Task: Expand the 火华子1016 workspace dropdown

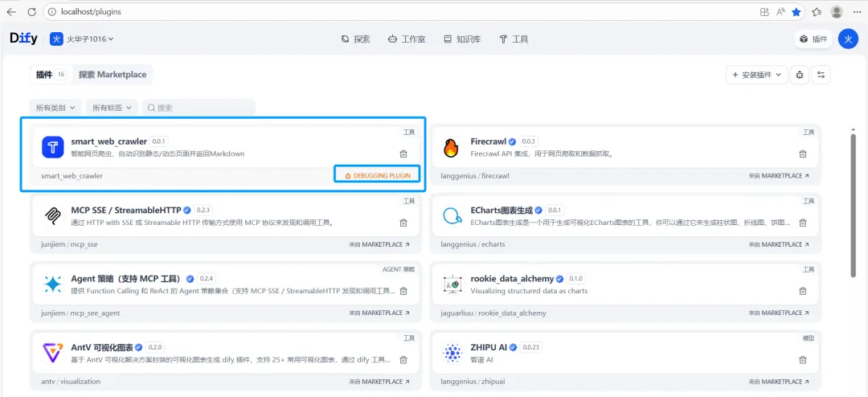Action: [x=82, y=39]
